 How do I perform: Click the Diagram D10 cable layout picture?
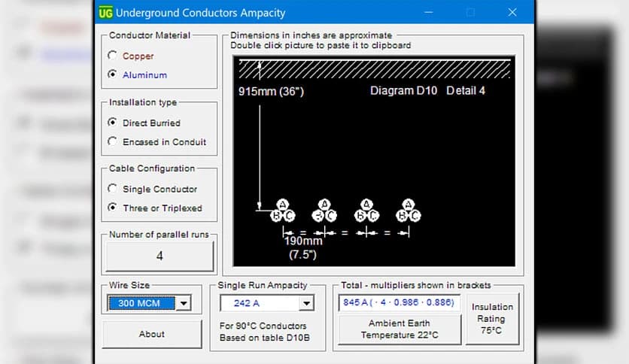pyautogui.click(x=374, y=160)
